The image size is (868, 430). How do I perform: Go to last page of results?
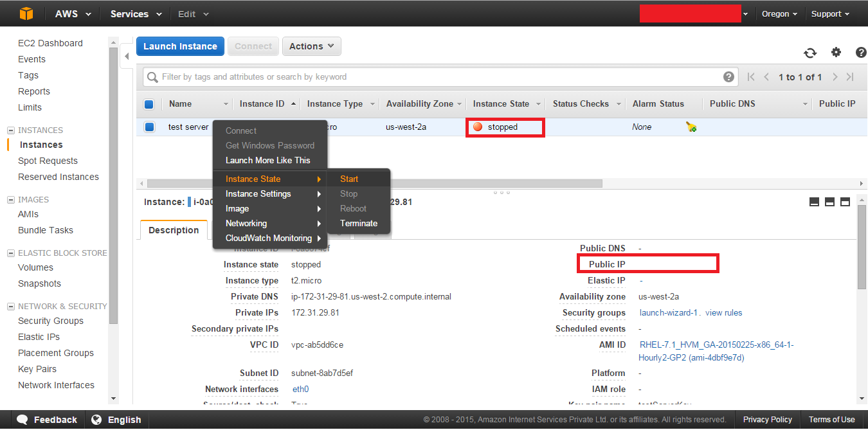(850, 77)
